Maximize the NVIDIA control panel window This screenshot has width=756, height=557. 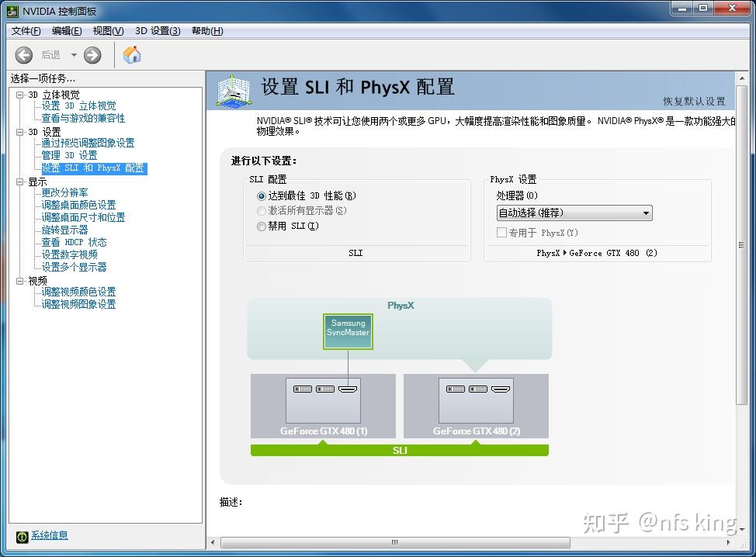pyautogui.click(x=704, y=9)
